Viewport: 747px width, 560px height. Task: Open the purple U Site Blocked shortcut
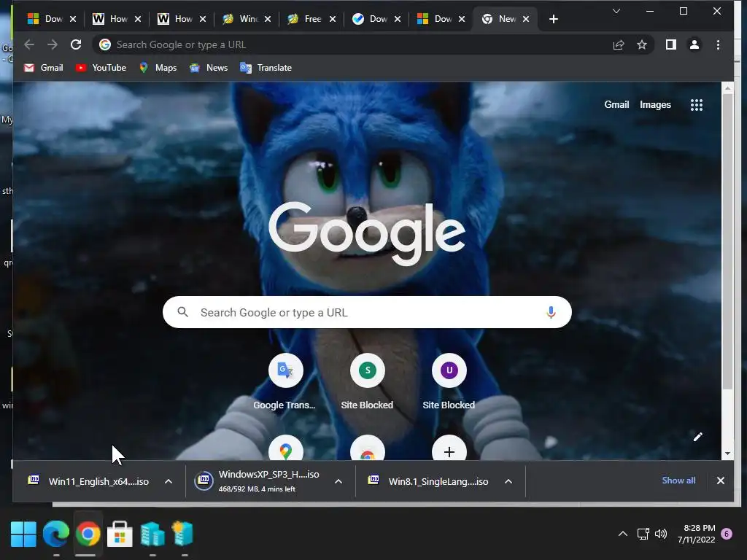[449, 370]
